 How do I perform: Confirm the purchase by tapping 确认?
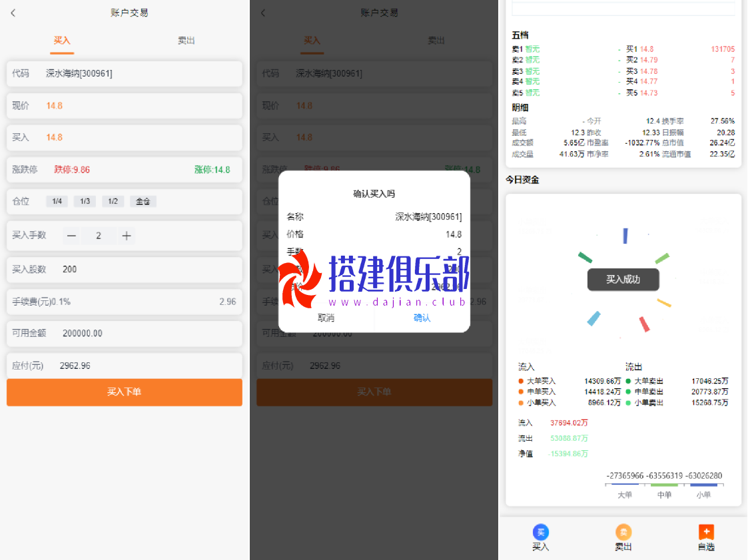coord(422,318)
